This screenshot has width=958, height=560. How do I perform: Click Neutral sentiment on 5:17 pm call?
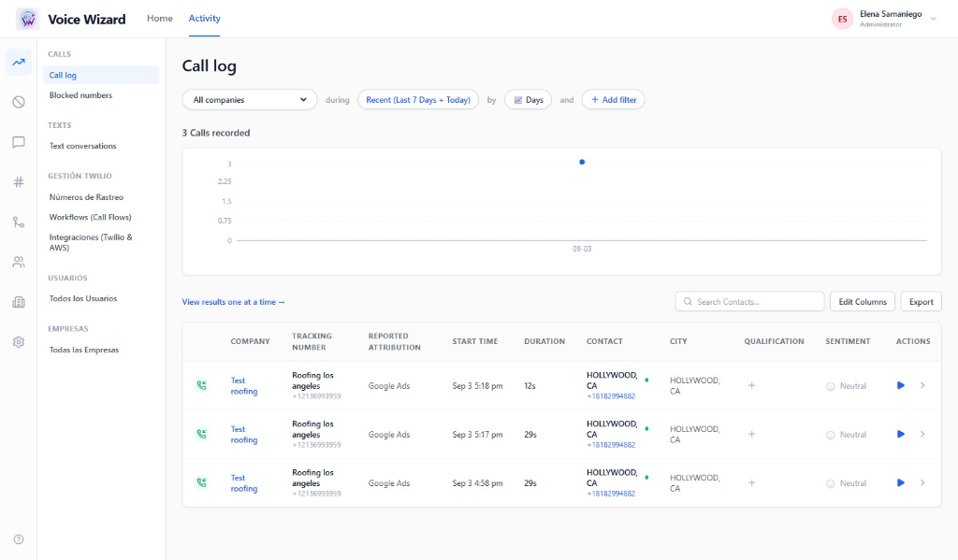pyautogui.click(x=846, y=435)
